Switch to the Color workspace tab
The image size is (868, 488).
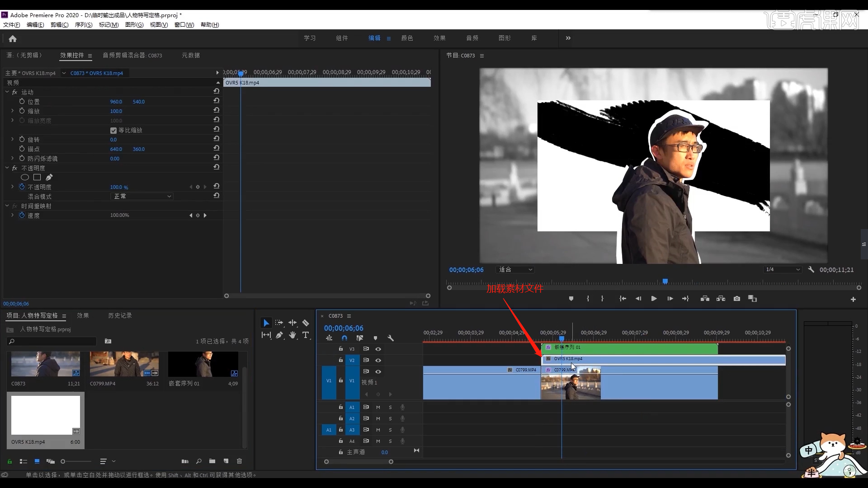(x=407, y=38)
